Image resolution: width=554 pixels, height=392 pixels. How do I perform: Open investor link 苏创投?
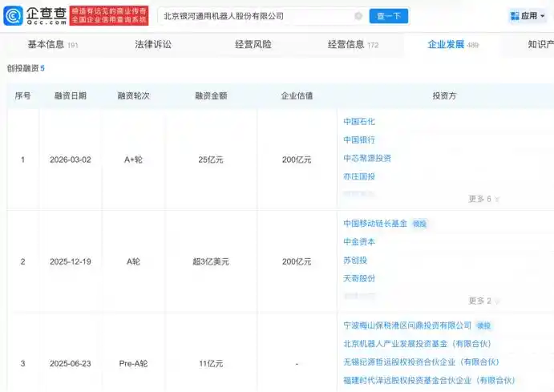[x=355, y=261]
